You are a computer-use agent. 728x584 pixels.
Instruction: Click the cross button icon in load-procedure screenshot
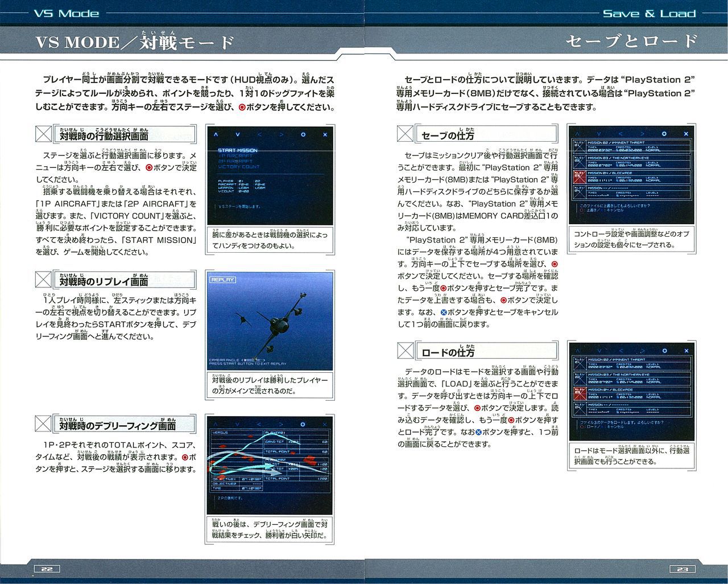686,351
